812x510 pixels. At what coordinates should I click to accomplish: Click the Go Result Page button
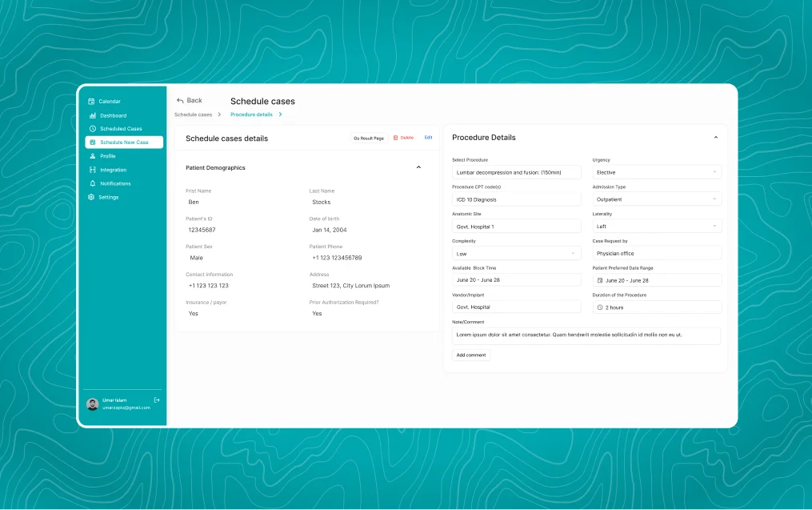coord(369,138)
